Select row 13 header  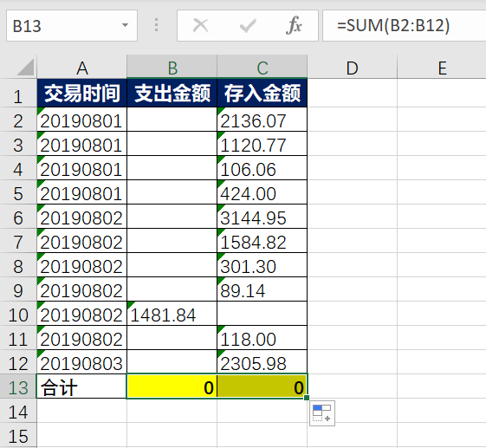(18, 386)
